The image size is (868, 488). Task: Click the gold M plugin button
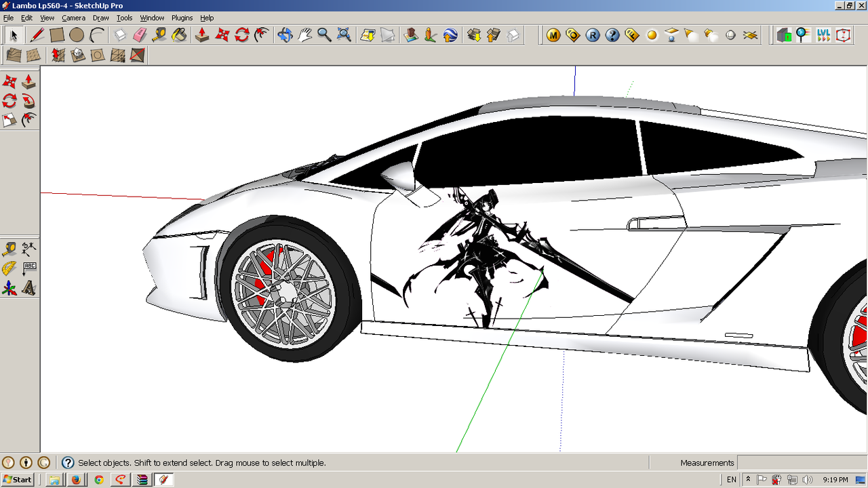553,35
